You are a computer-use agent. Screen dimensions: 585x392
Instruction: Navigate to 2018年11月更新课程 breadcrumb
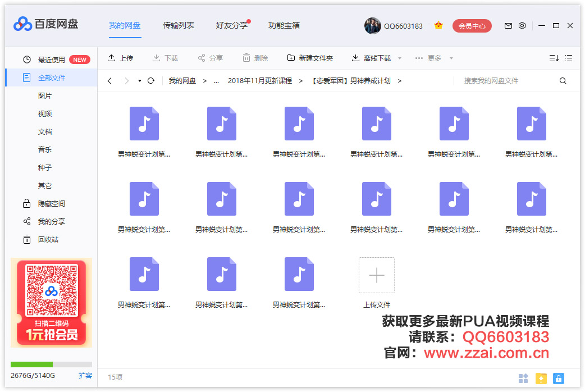pos(260,81)
